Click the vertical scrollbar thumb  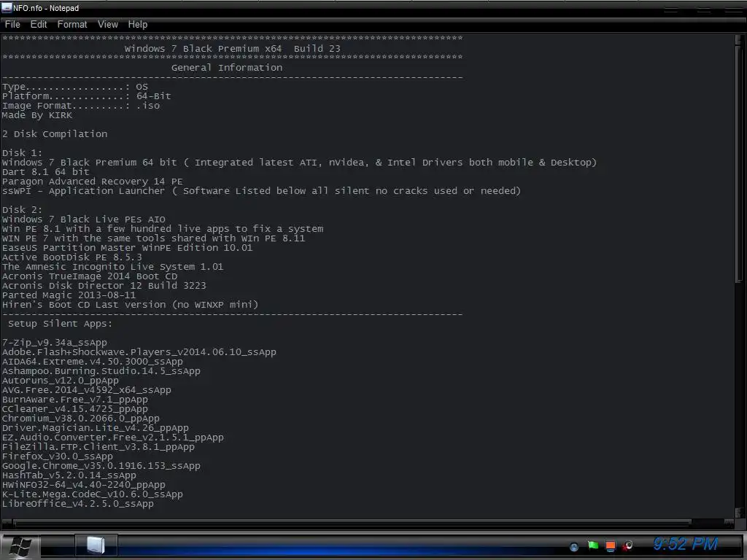(x=740, y=164)
